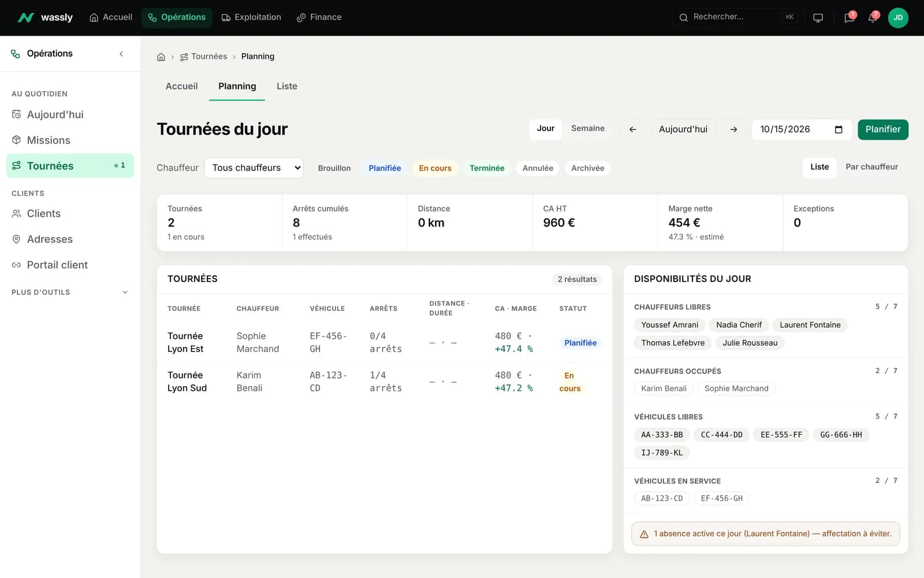Open the Tous chauffeurs dropdown
The height and width of the screenshot is (578, 924).
click(254, 168)
